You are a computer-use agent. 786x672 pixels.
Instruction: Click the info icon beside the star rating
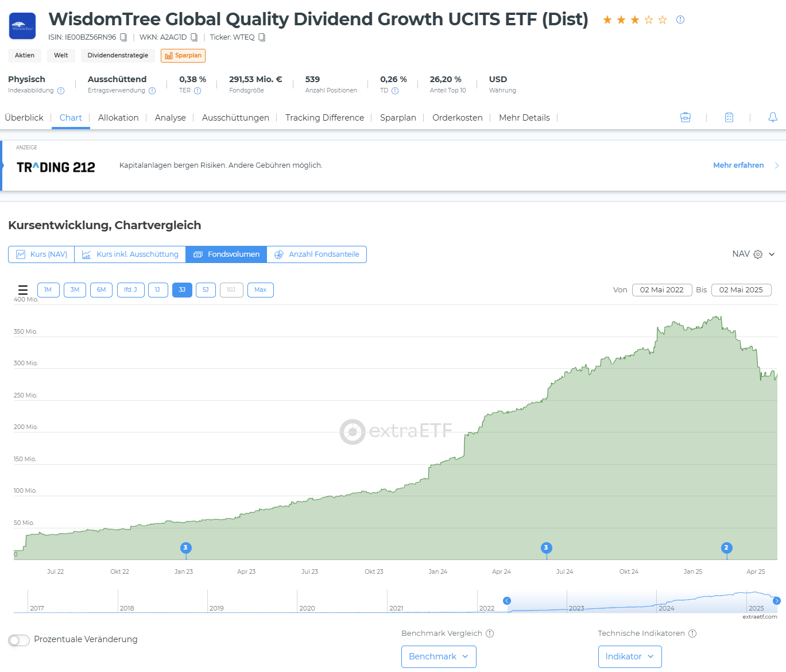click(x=680, y=20)
